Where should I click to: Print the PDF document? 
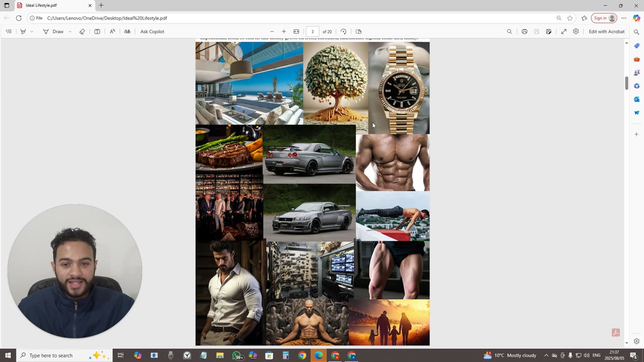(x=524, y=32)
